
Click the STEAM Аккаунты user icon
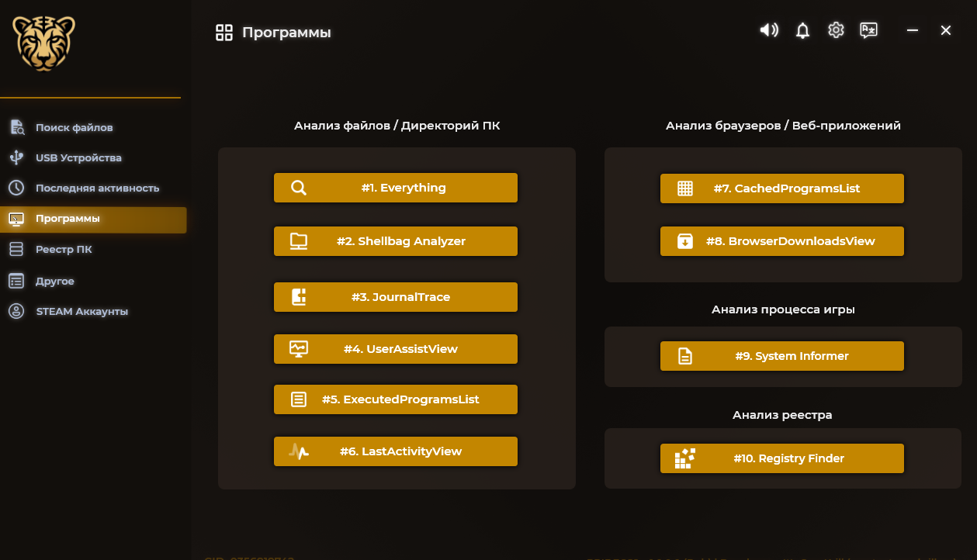click(16, 311)
